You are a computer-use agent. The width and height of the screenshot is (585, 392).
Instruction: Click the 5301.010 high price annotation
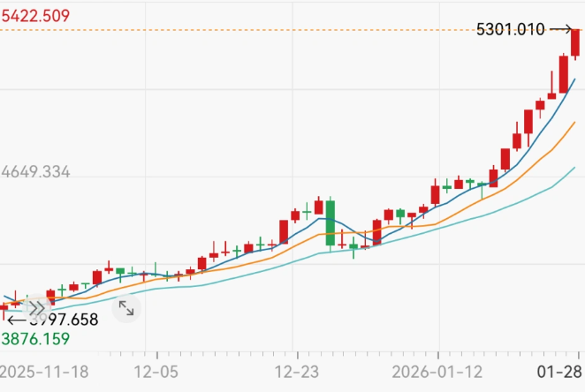click(x=510, y=29)
